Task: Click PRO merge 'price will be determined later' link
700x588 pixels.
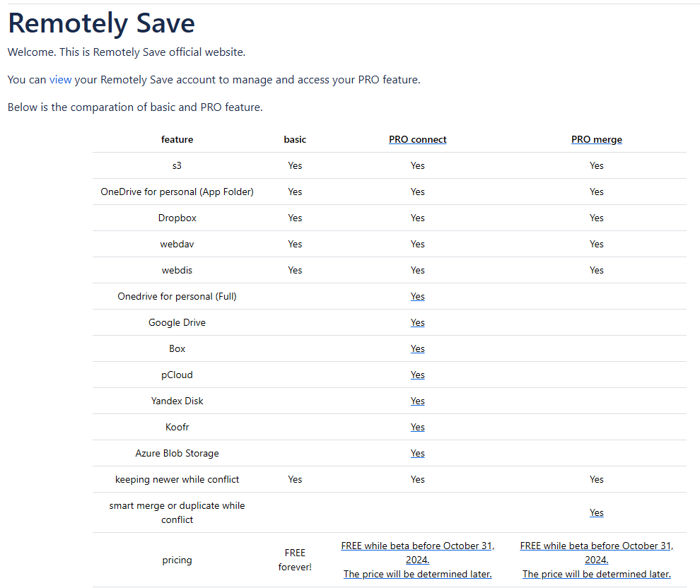Action: click(597, 574)
